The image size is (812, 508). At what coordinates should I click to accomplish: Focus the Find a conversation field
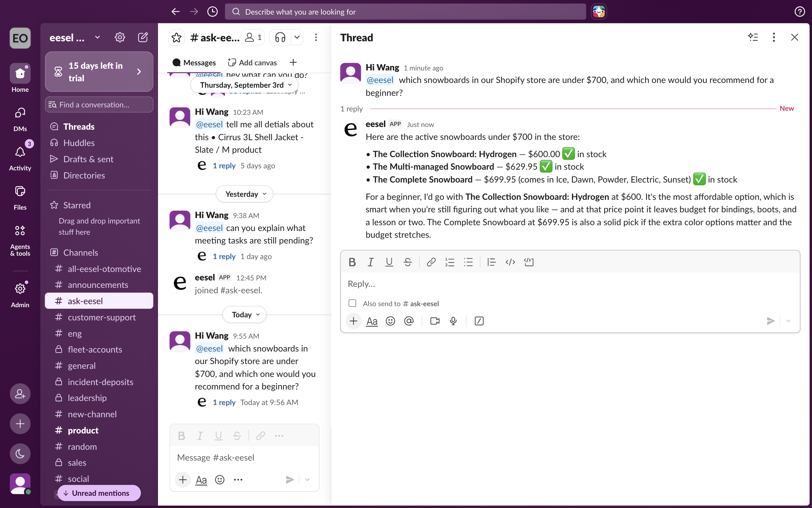coord(99,105)
